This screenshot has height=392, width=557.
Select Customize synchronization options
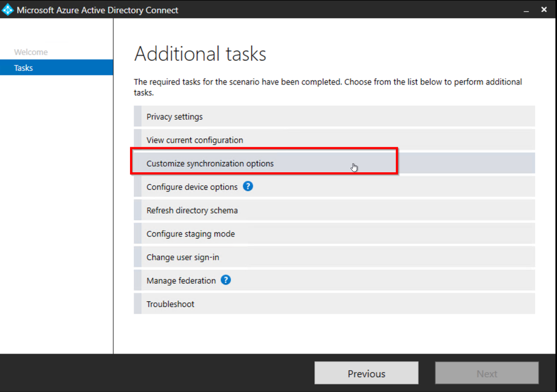point(210,163)
